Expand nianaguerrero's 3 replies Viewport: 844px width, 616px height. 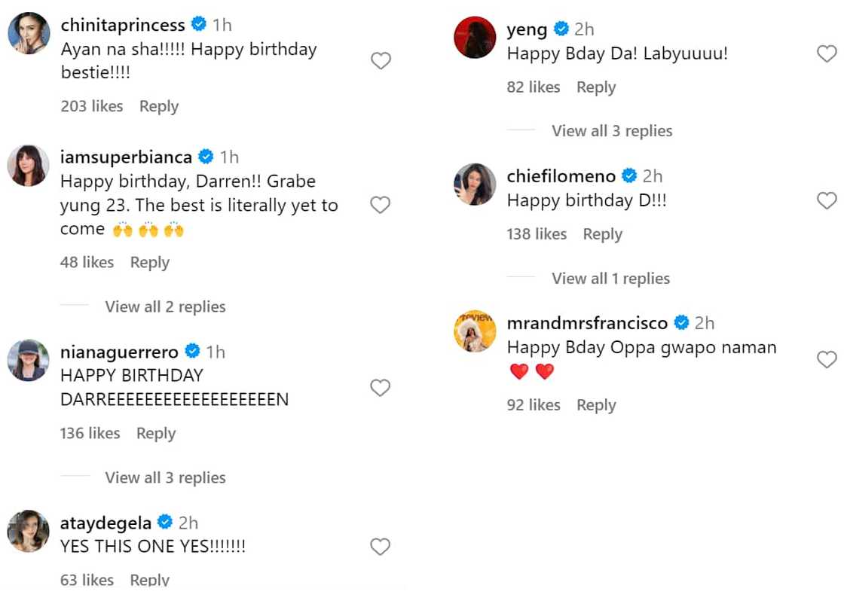tap(165, 477)
